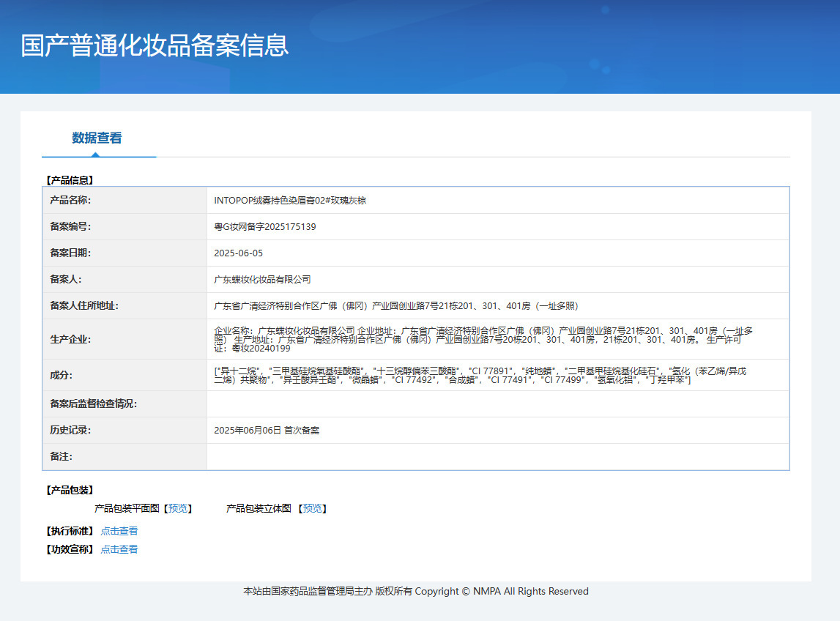Click the product name INTOPOP绒雾持色染眉膏02#玫瑰灰棕

click(290, 201)
